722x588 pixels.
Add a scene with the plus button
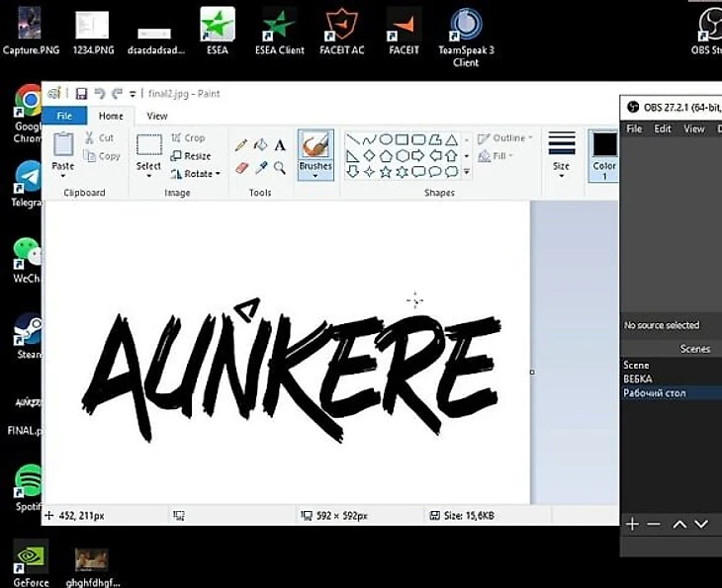pos(632,524)
